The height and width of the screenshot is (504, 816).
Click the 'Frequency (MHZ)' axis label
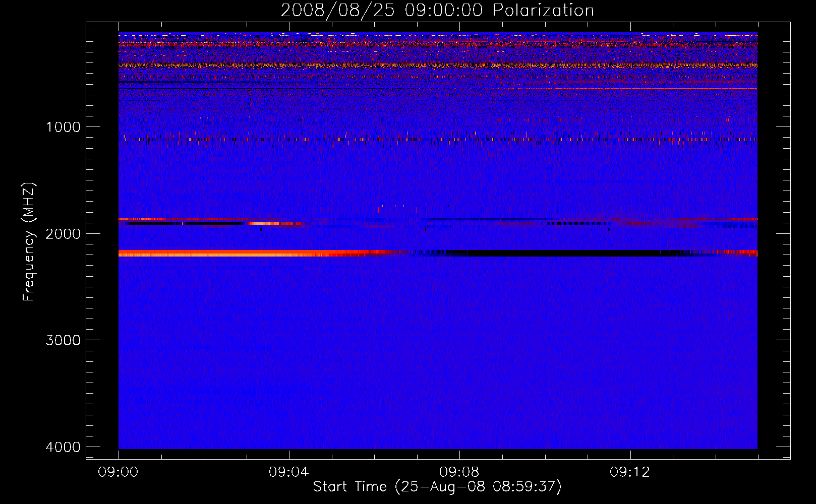pos(29,242)
